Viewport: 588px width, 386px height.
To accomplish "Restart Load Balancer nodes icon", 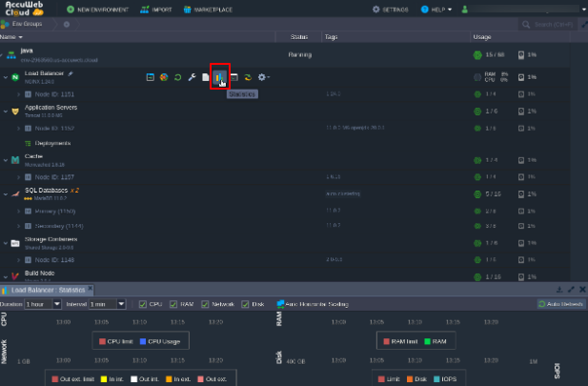I will [x=177, y=77].
